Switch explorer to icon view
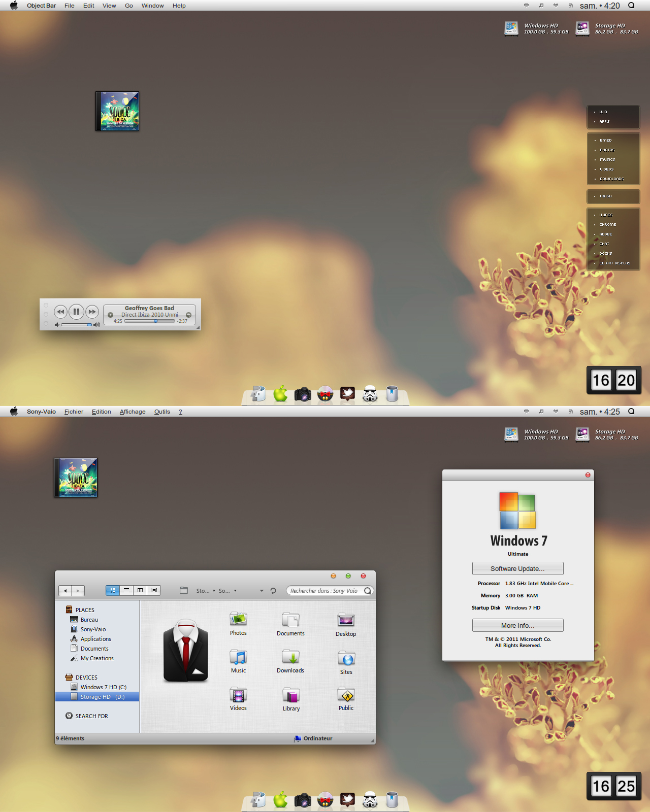 coord(113,590)
